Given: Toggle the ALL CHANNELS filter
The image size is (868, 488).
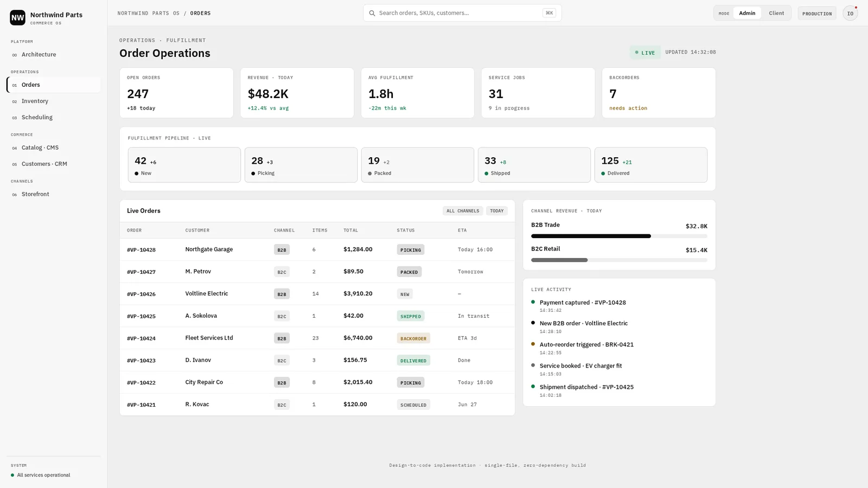Looking at the screenshot, I should pyautogui.click(x=463, y=211).
